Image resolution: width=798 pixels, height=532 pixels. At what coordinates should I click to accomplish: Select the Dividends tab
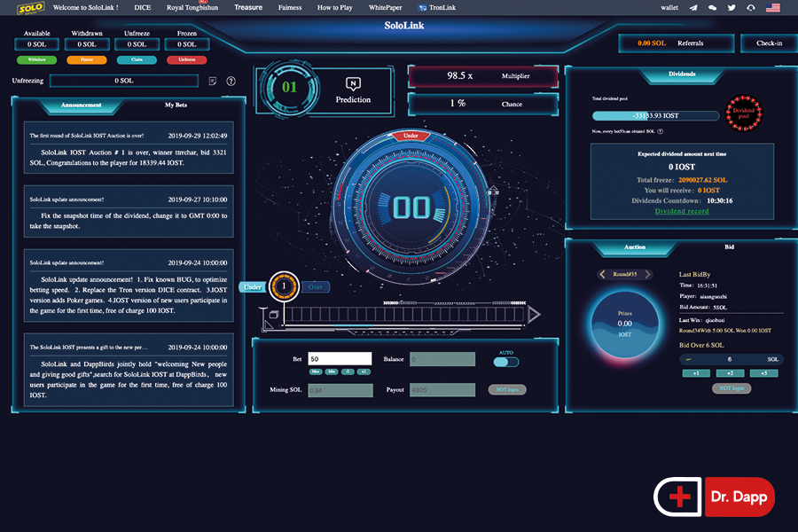click(682, 74)
